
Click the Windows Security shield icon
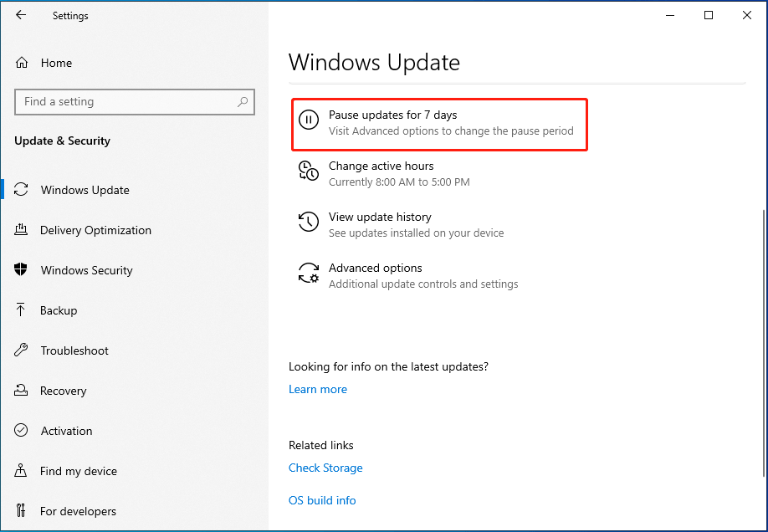tap(21, 269)
